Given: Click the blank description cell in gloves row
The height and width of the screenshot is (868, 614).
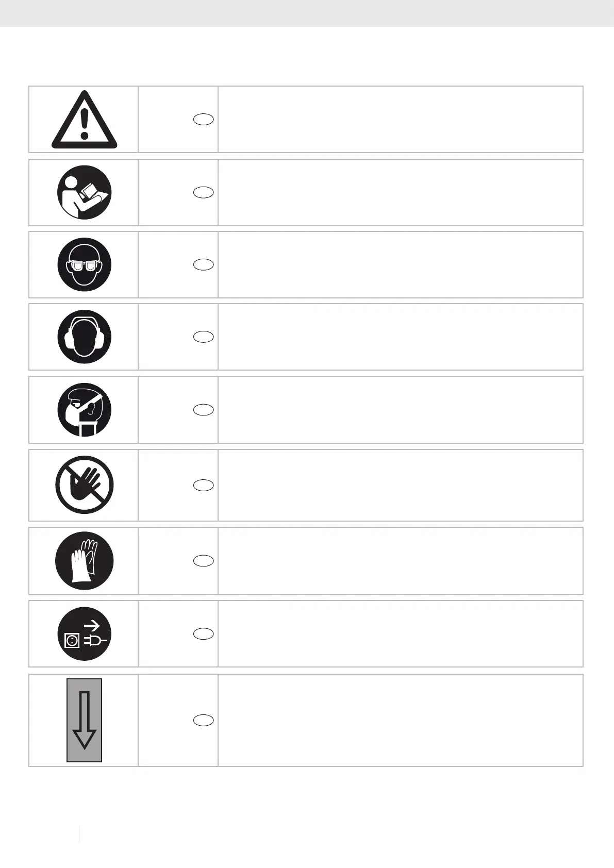Looking at the screenshot, I should coord(400,561).
